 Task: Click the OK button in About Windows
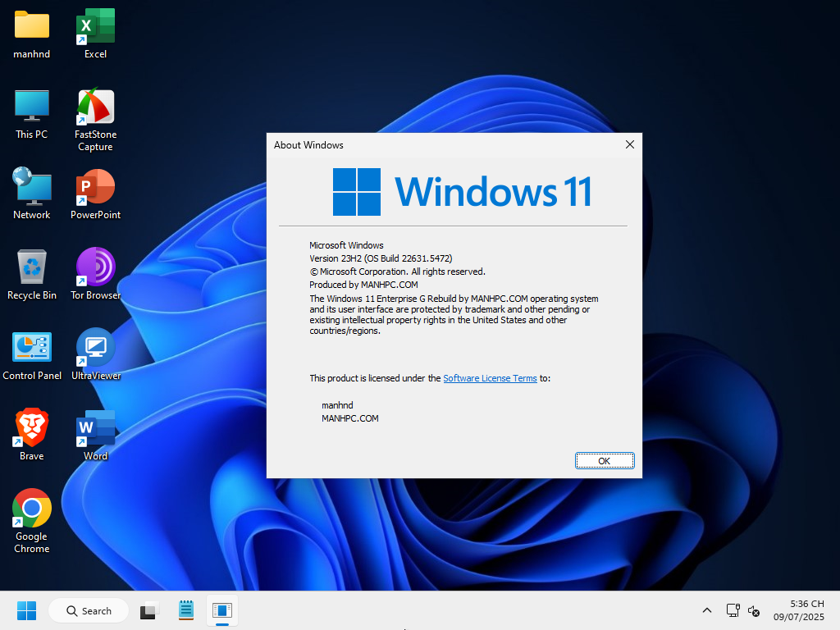click(x=604, y=461)
